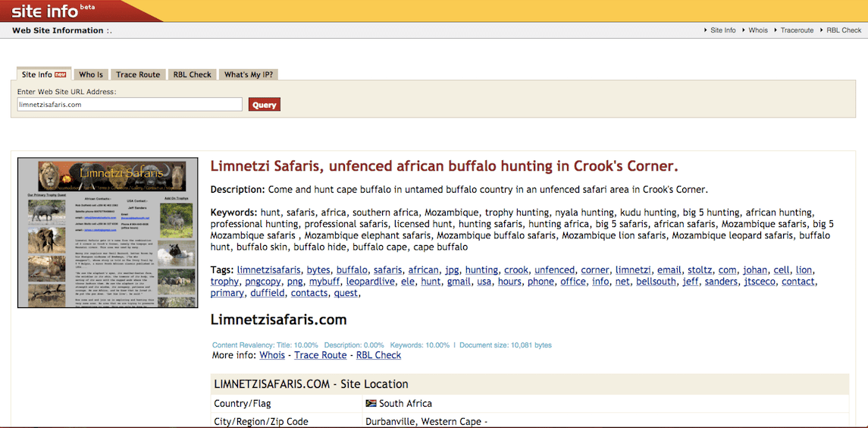Image resolution: width=868 pixels, height=428 pixels.
Task: Open Whois in the top-right navigation
Action: pos(757,30)
